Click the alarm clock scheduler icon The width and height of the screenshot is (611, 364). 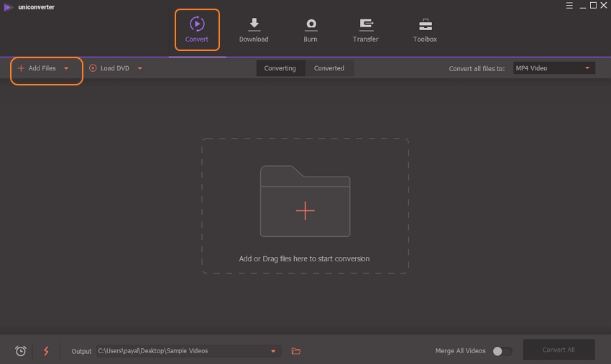[21, 351]
